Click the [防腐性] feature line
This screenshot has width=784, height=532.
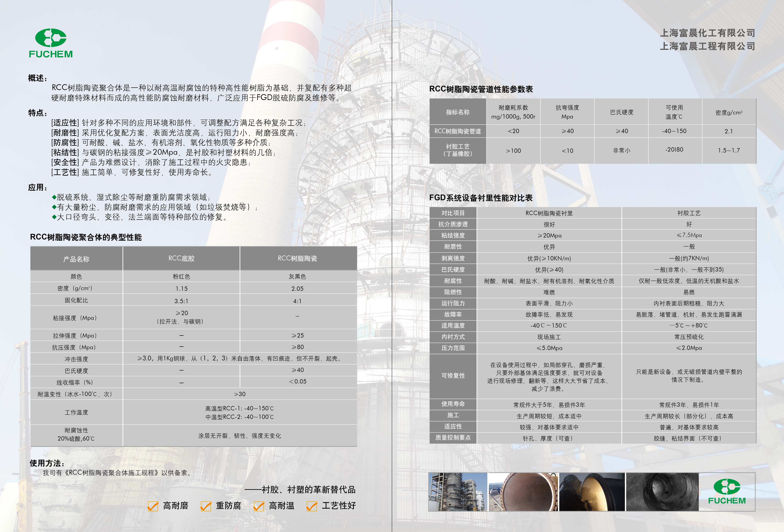coord(161,143)
